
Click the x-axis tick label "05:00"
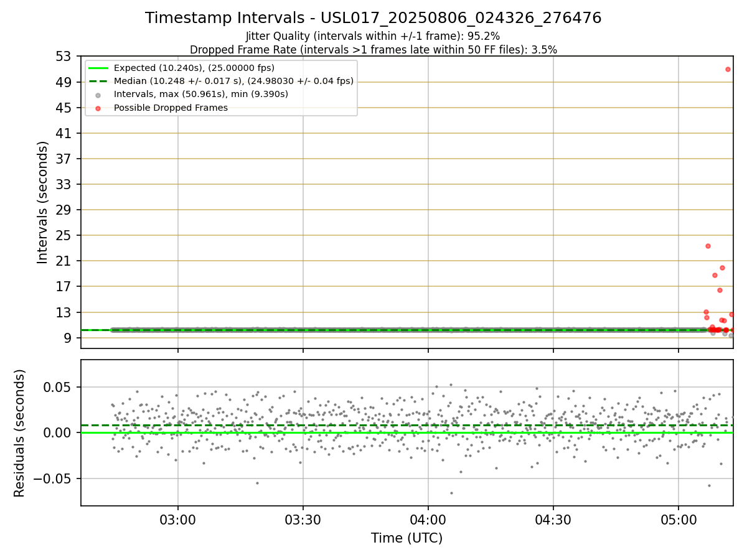679,519
